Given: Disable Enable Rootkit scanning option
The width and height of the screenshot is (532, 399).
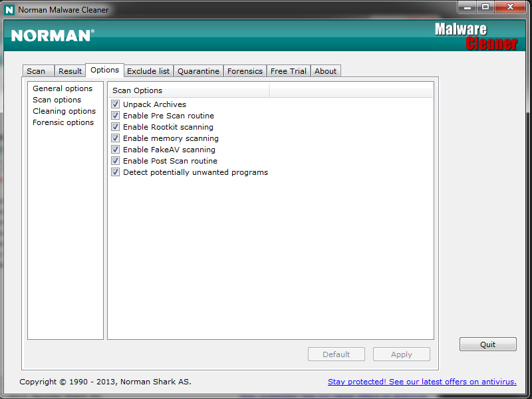Looking at the screenshot, I should [x=116, y=127].
